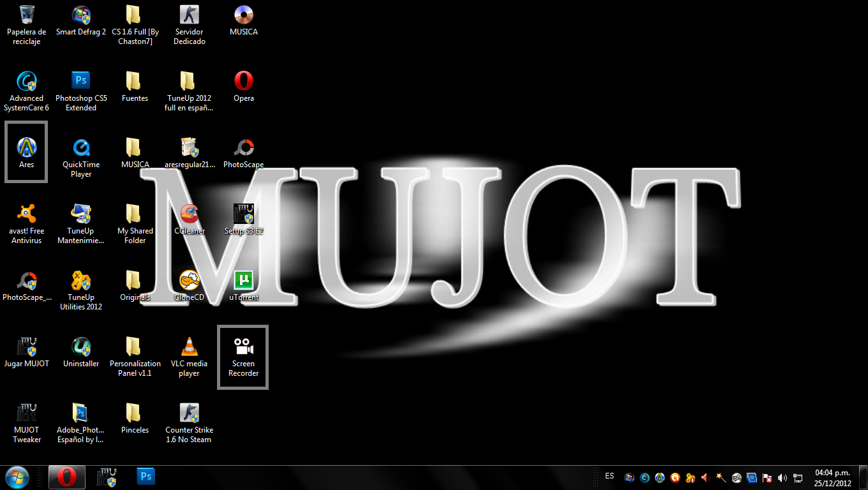The image size is (868, 490).
Task: Open Photoshop CS5 Extended desktop shortcut
Action: pyautogui.click(x=81, y=82)
